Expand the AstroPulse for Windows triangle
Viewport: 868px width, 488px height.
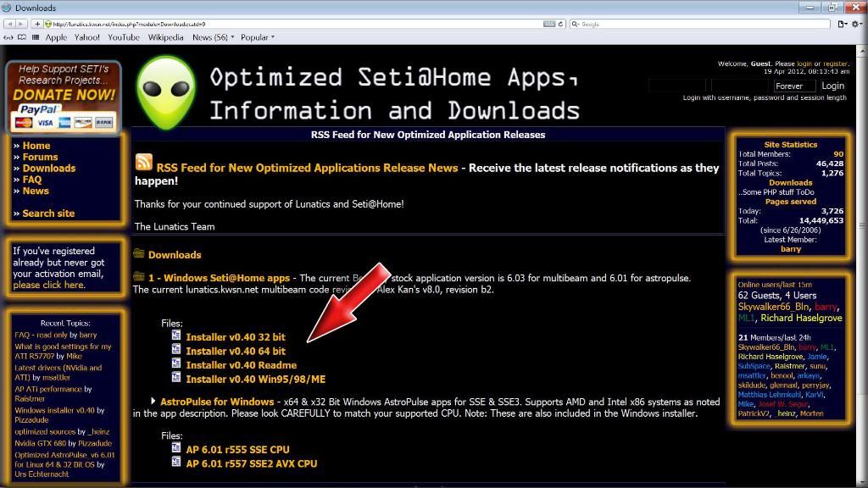point(153,401)
